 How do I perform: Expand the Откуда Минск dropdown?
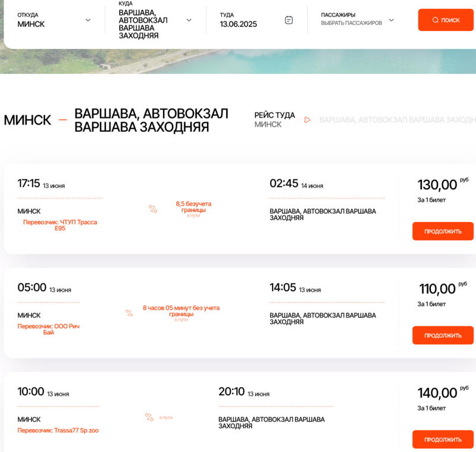(x=88, y=20)
